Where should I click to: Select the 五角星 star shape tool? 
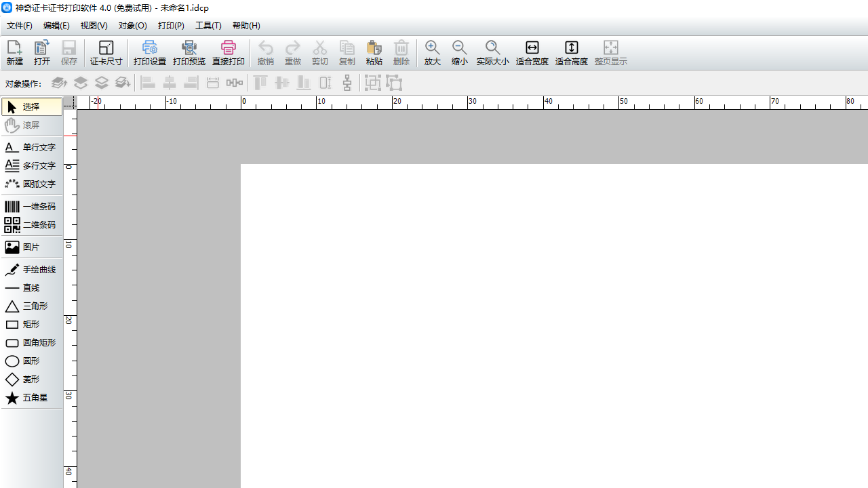[31, 398]
